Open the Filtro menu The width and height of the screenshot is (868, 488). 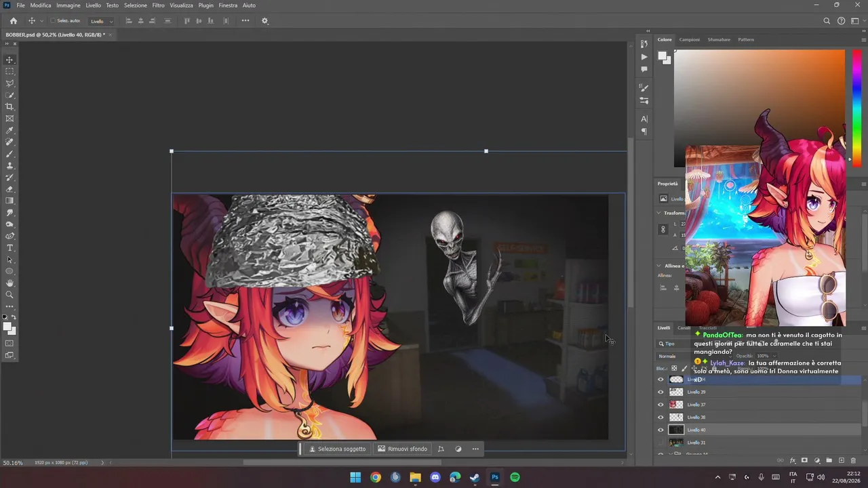(x=158, y=5)
